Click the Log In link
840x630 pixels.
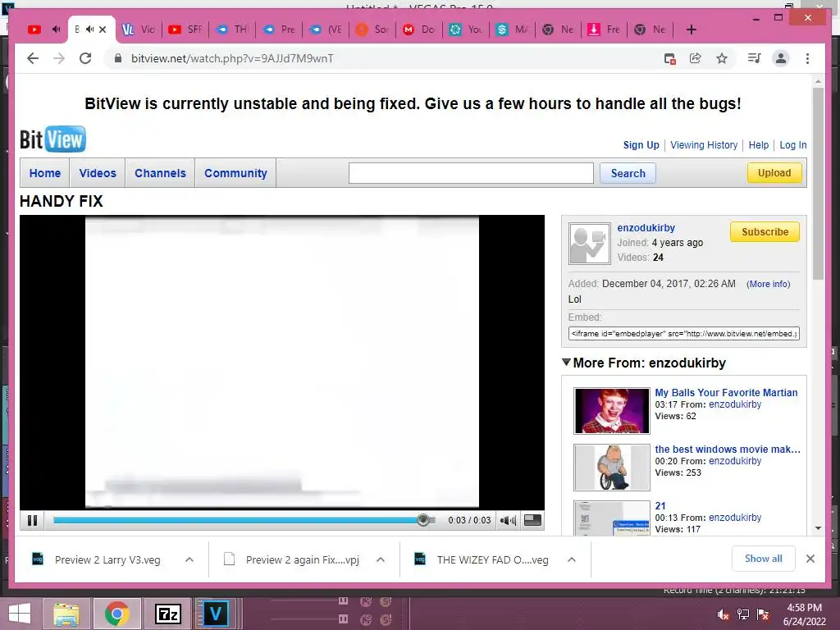click(793, 144)
